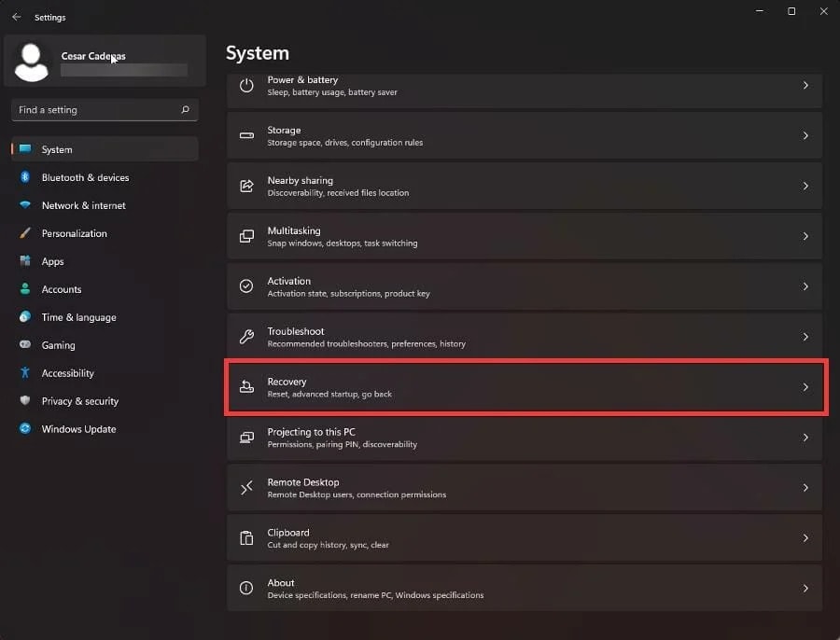
Task: Expand Remote Desktop chevron arrow
Action: pyautogui.click(x=805, y=488)
